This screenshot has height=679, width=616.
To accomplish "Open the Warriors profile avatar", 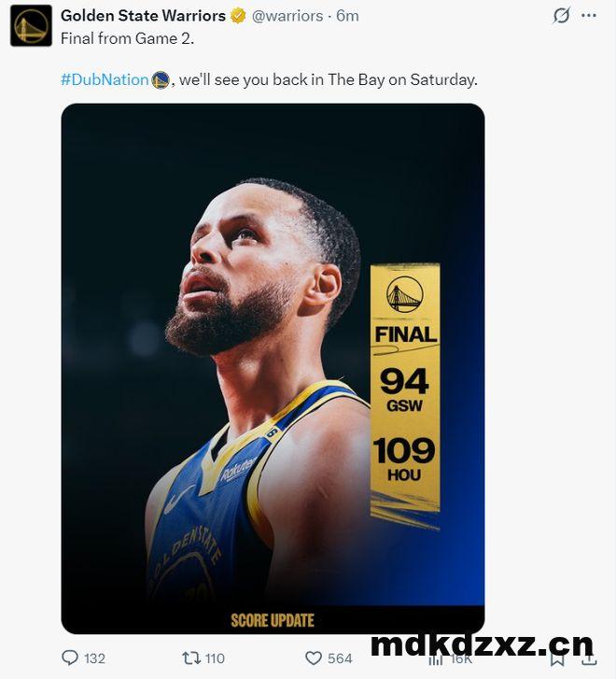I will [x=31, y=25].
